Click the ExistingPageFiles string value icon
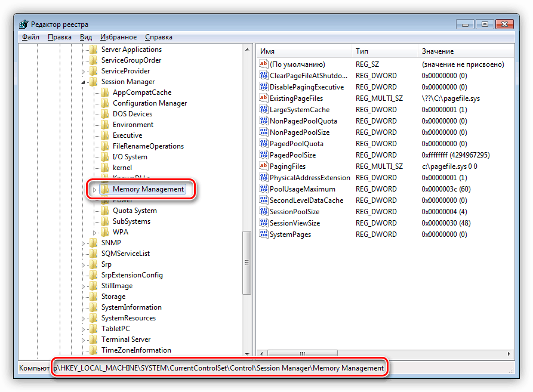This screenshot has height=392, width=533. click(x=263, y=98)
